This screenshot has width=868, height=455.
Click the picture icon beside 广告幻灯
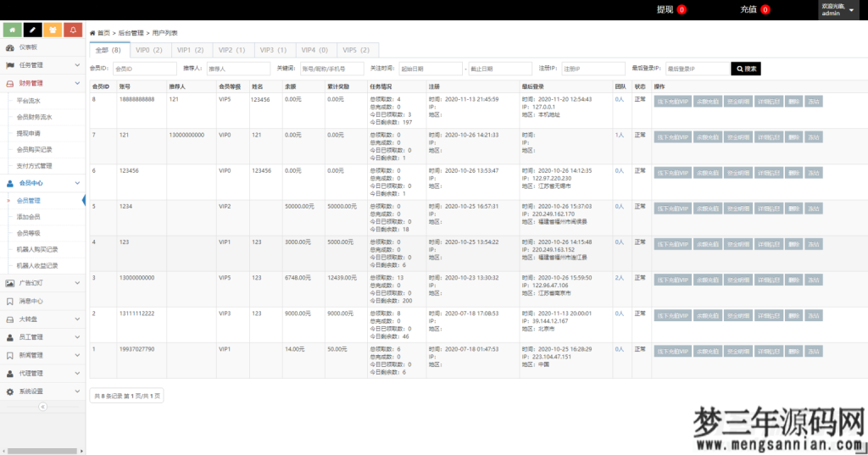pyautogui.click(x=10, y=283)
